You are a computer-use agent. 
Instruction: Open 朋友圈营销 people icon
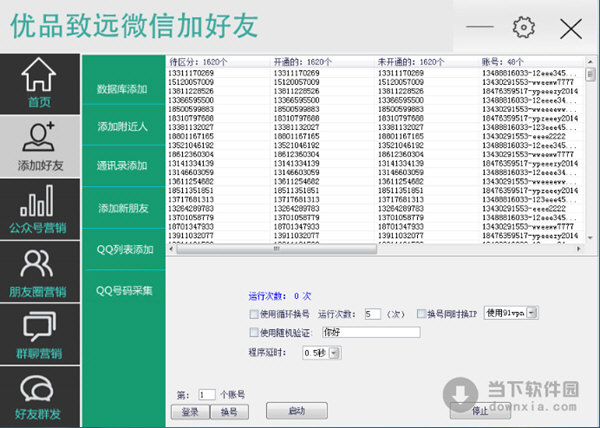click(37, 264)
